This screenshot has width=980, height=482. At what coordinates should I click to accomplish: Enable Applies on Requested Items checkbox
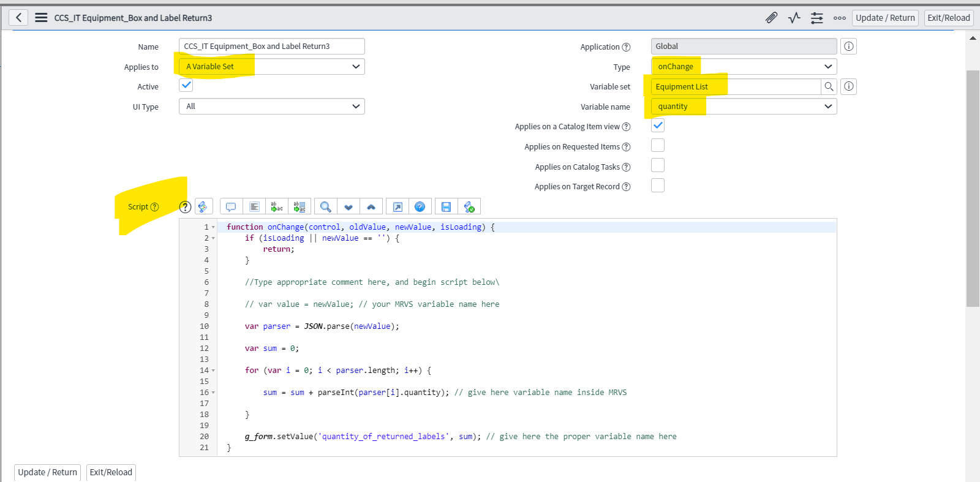point(657,146)
